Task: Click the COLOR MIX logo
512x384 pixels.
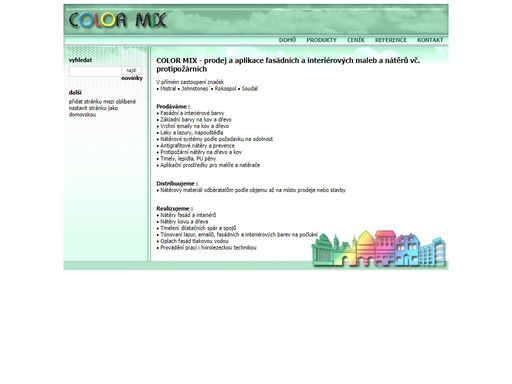Action: click(x=117, y=20)
